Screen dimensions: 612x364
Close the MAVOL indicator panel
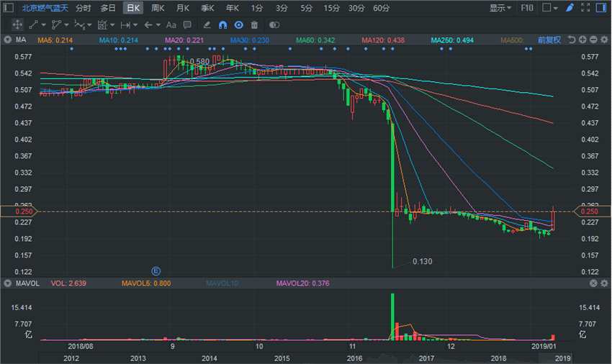593,283
